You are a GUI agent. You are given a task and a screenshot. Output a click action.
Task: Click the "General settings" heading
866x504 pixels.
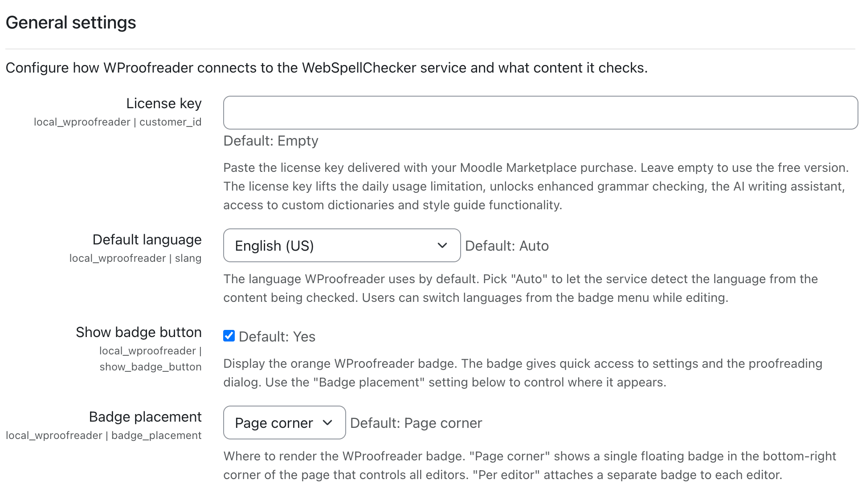click(x=71, y=22)
